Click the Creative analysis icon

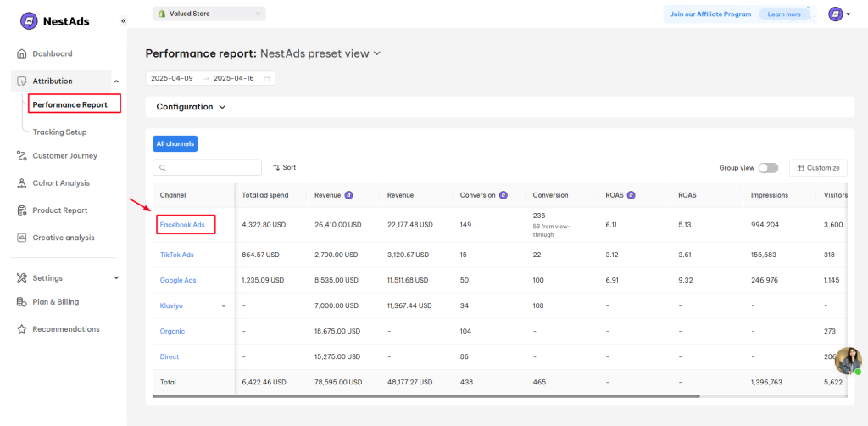click(x=21, y=238)
